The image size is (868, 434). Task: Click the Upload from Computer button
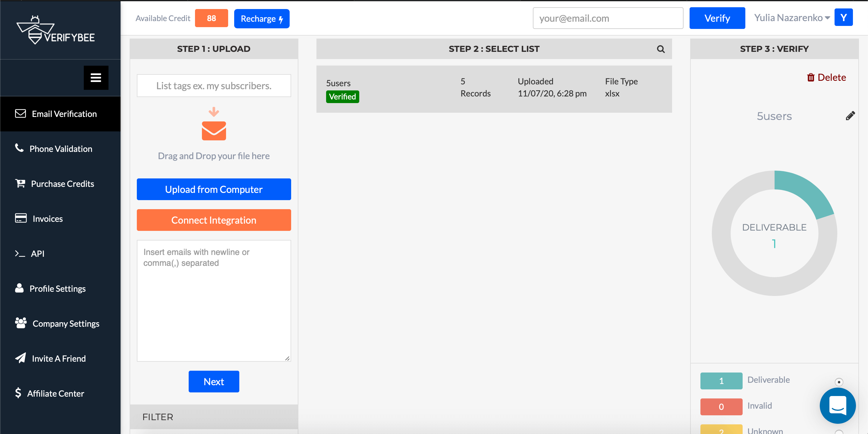tap(214, 189)
